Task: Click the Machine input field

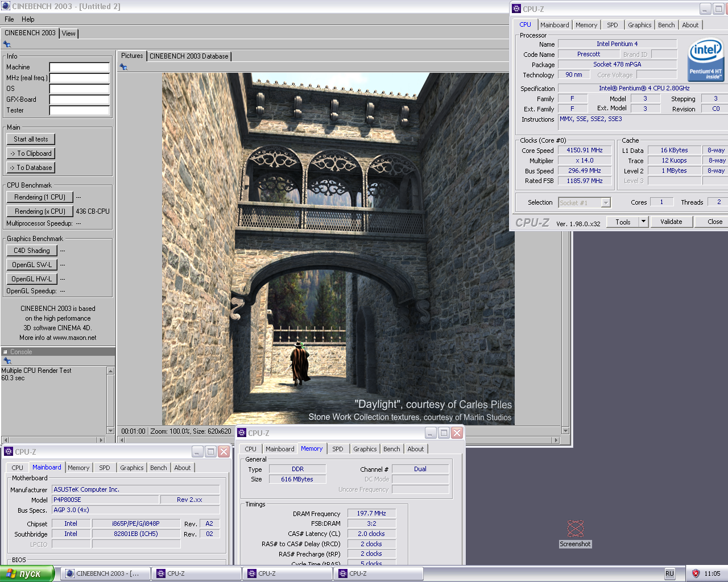Action: 79,67
